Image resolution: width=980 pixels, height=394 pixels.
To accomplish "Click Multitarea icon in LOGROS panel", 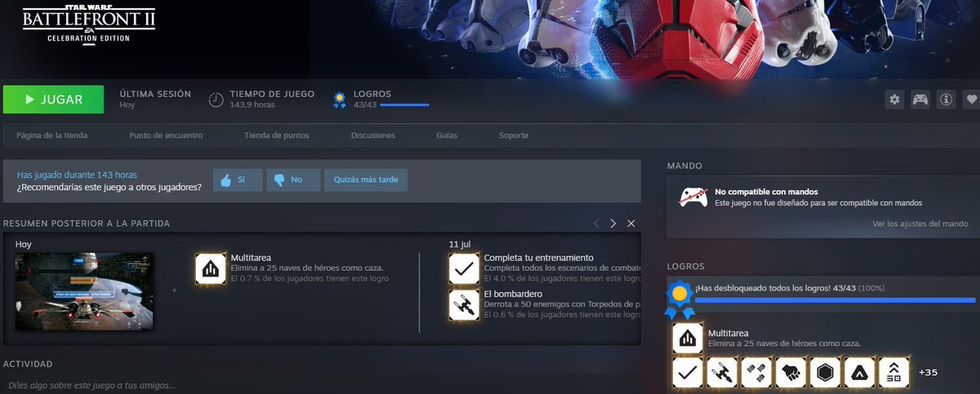I will pyautogui.click(x=688, y=339).
